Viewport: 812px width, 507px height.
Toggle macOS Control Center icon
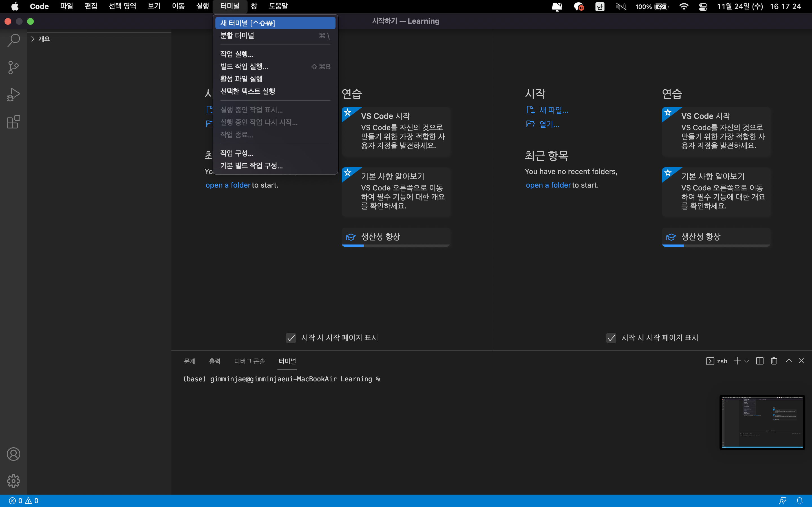pos(703,6)
